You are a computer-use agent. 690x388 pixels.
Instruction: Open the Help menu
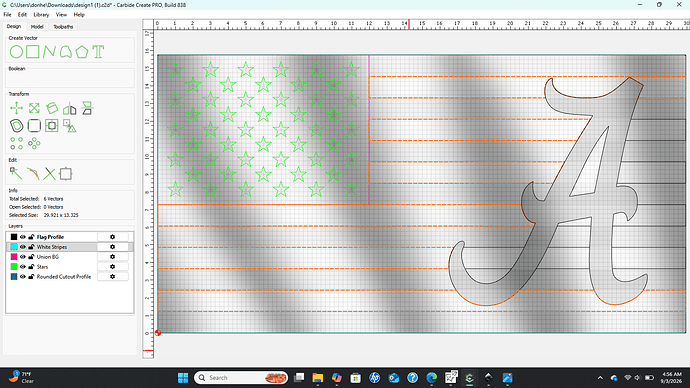tap(79, 15)
